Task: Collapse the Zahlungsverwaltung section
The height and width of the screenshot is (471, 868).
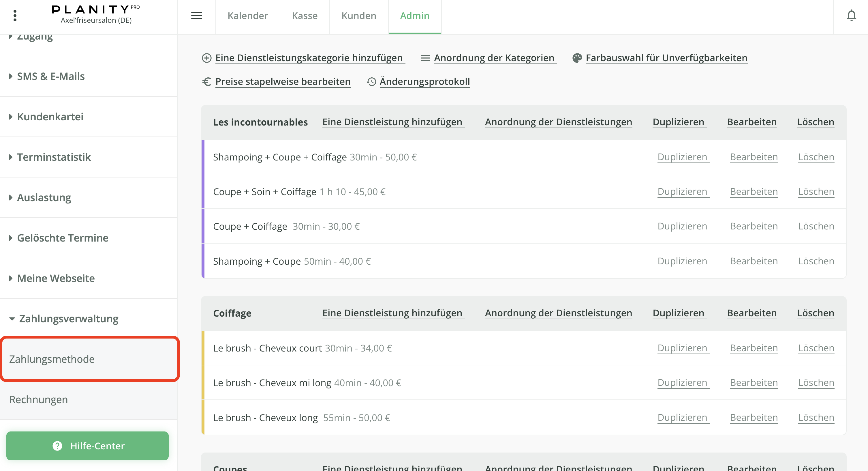Action: [68, 319]
